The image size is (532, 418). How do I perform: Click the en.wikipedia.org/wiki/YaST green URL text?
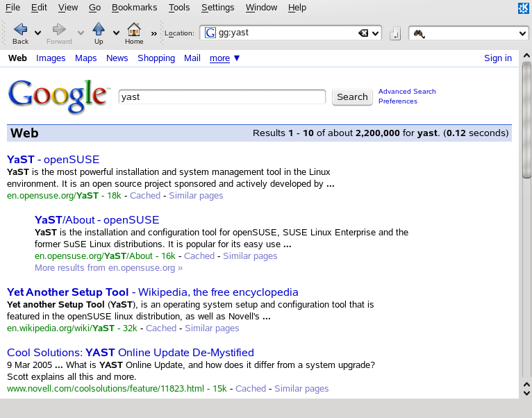60,328
